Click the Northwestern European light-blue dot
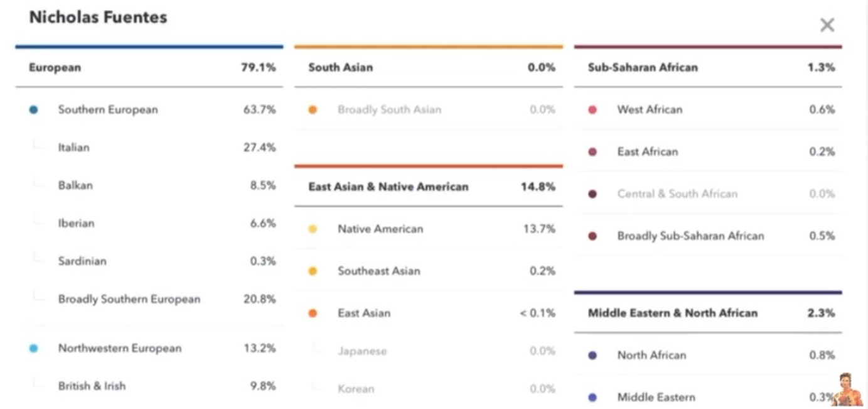Viewport: 868px width, 409px height. click(x=33, y=348)
